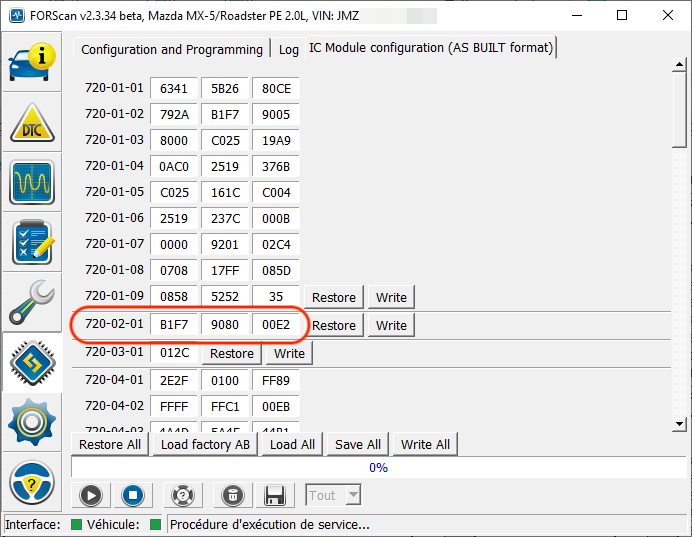This screenshot has width=692, height=537.
Task: Switch to Configuration and Programming tab
Action: [x=172, y=49]
